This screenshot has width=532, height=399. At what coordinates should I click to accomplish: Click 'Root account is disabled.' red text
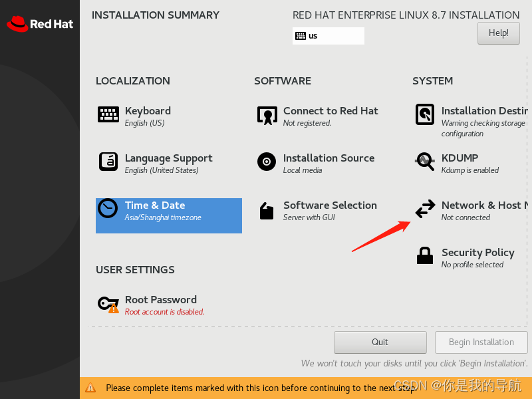click(x=164, y=312)
